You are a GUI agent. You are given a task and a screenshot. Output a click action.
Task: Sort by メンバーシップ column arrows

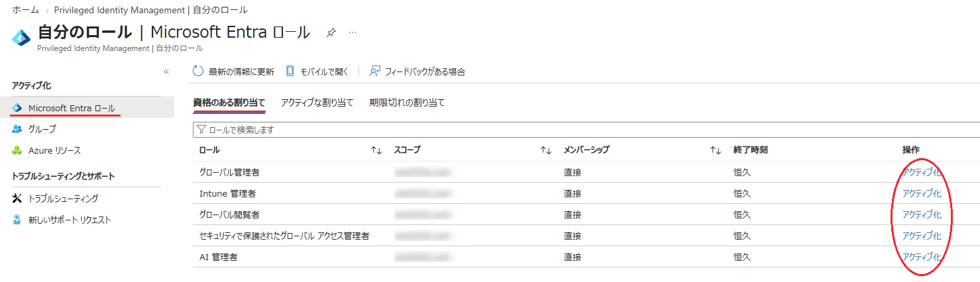tap(716, 150)
